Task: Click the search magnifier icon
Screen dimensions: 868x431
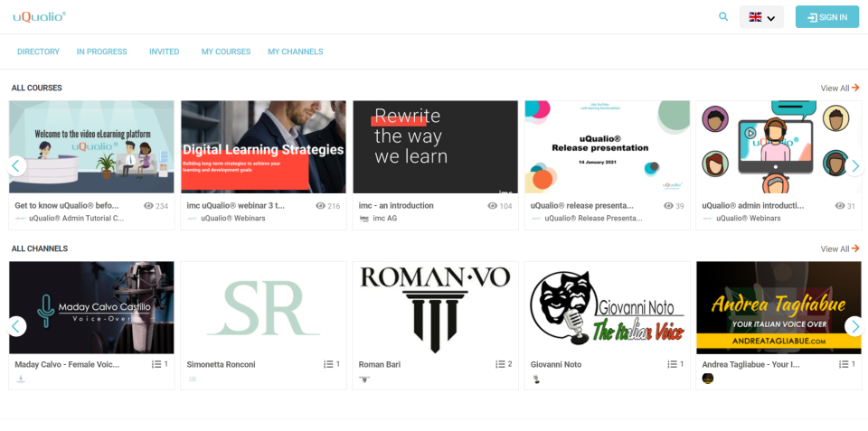Action: point(723,16)
